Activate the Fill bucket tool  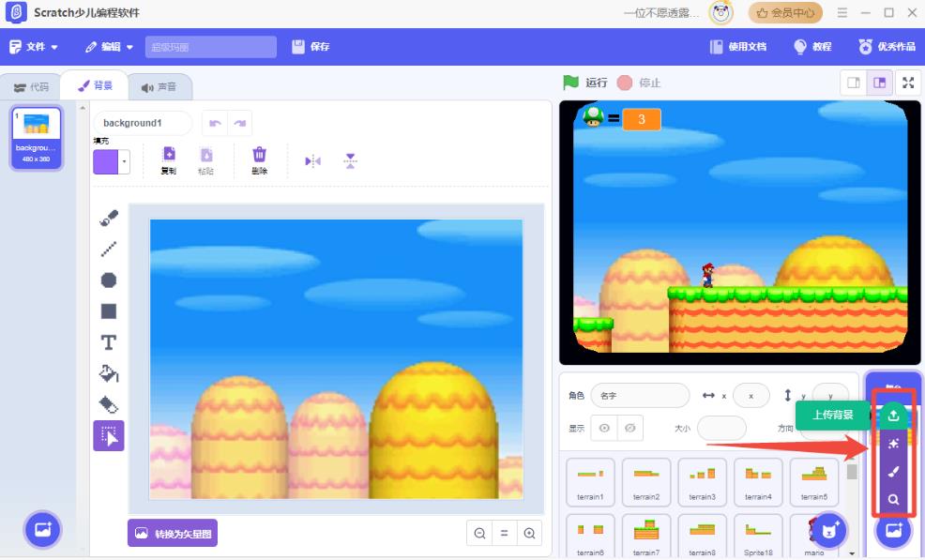click(109, 373)
